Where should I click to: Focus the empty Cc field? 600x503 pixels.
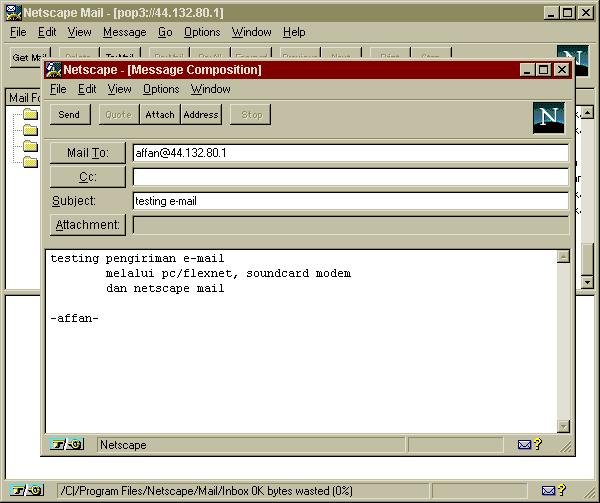[x=350, y=177]
